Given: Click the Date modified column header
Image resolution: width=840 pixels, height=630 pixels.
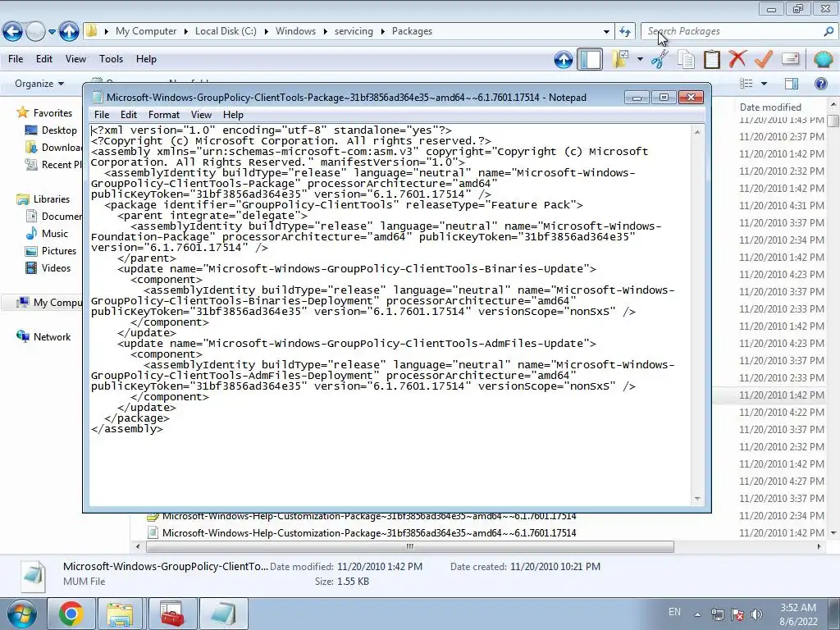Looking at the screenshot, I should point(770,107).
